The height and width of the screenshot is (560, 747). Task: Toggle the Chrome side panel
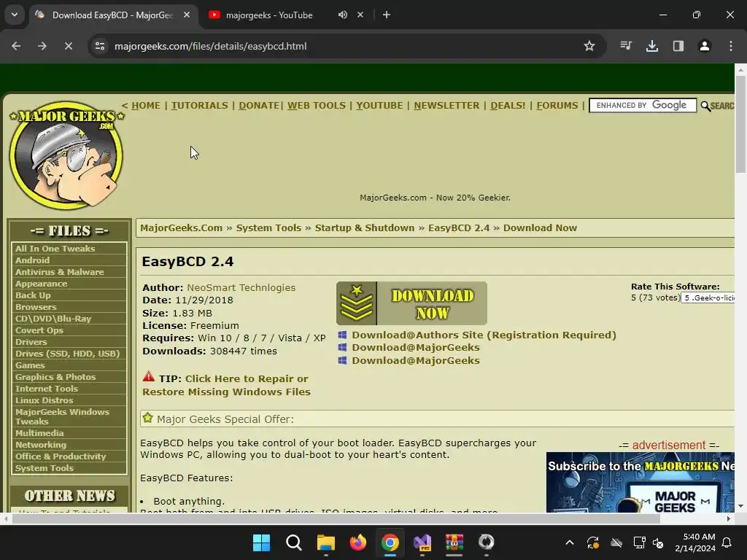pyautogui.click(x=678, y=46)
